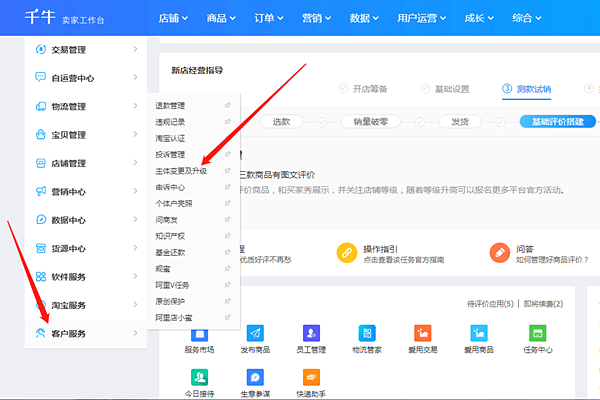Viewport: 600px width, 400px height.
Task: Click the 自运营中心 chat icon
Action: point(41,77)
